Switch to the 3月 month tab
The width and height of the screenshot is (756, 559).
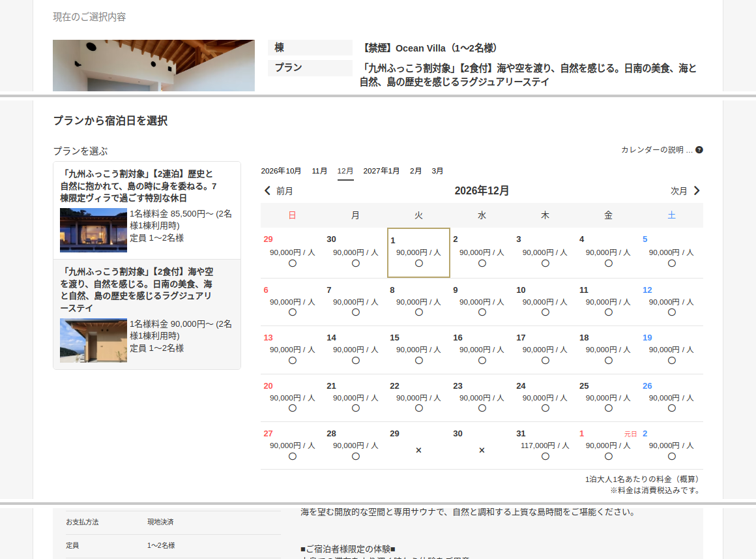click(x=437, y=171)
